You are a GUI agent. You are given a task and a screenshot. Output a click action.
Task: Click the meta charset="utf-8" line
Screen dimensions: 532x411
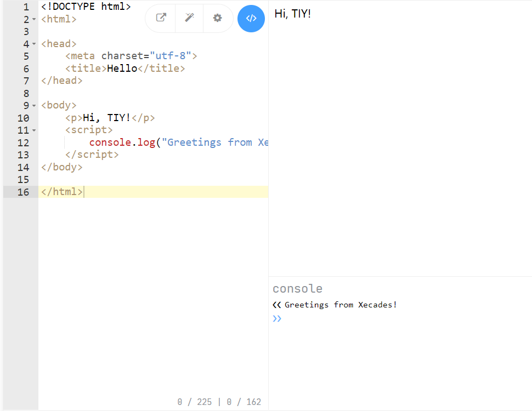click(x=131, y=55)
